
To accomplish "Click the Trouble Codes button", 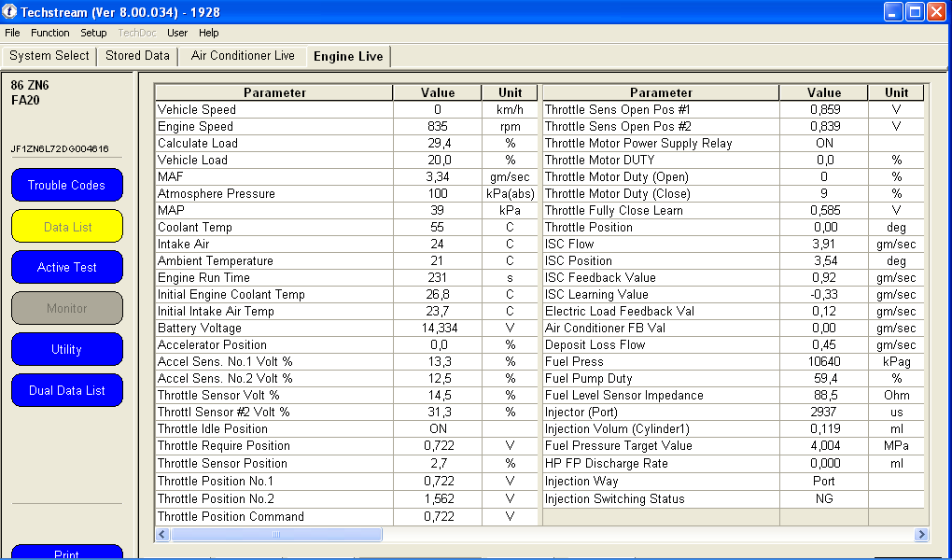I will pyautogui.click(x=66, y=185).
